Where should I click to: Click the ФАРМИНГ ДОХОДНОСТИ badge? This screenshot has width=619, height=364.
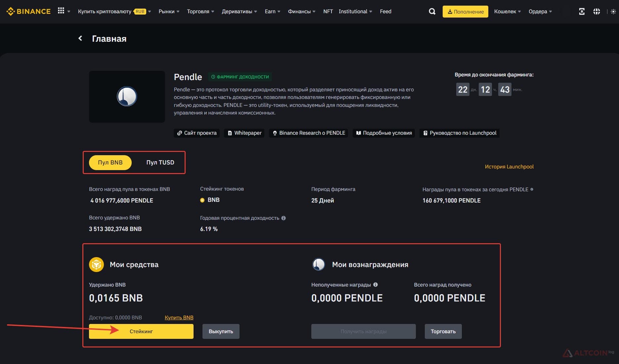[x=240, y=77]
